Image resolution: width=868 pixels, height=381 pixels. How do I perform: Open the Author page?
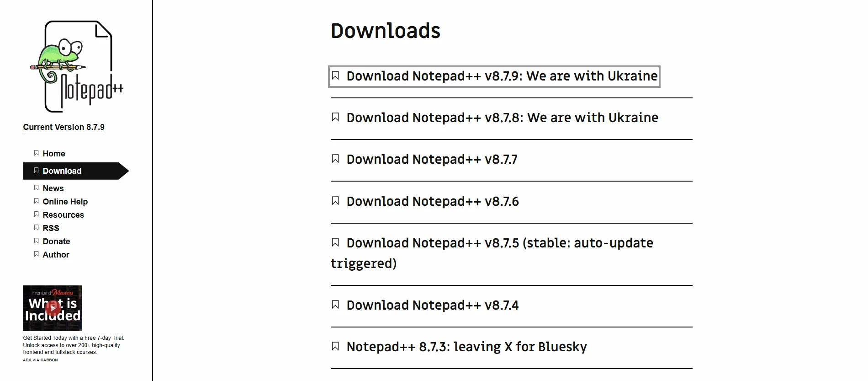[x=55, y=254]
